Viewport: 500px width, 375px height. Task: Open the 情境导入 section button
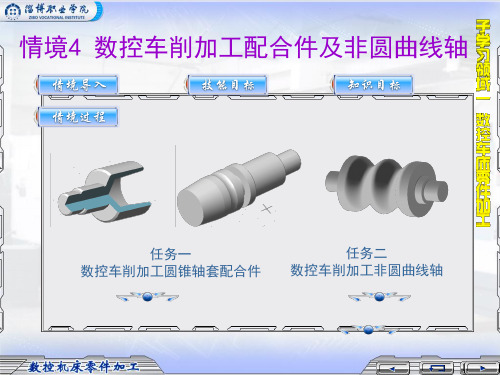(78, 85)
